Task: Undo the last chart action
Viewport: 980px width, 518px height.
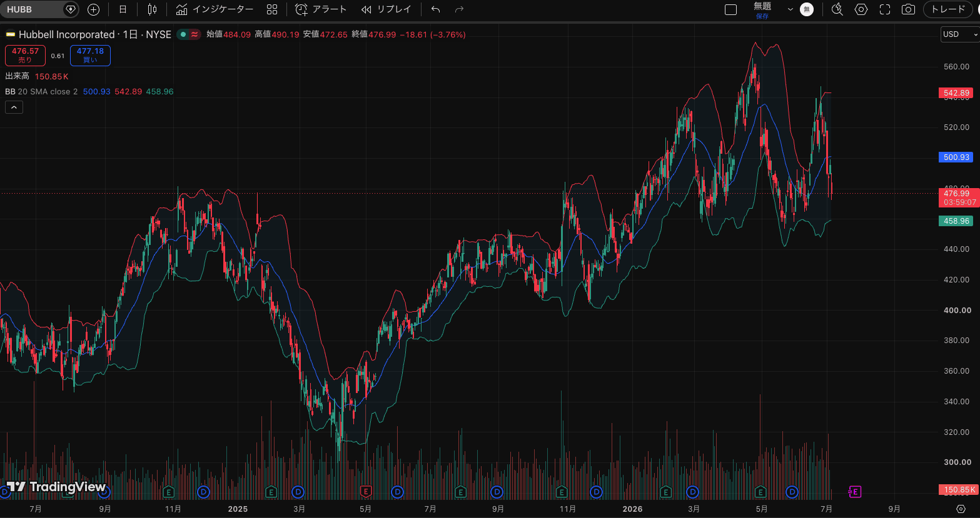Action: pos(436,9)
